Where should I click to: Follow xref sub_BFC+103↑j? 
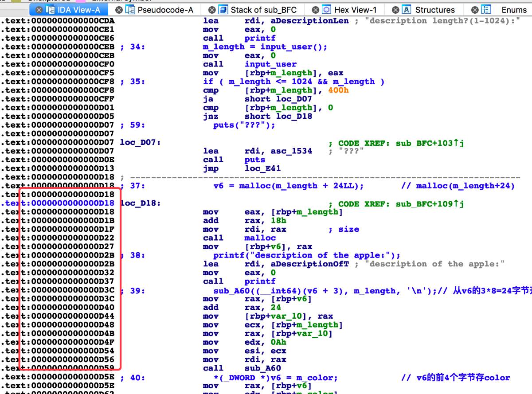click(430, 143)
